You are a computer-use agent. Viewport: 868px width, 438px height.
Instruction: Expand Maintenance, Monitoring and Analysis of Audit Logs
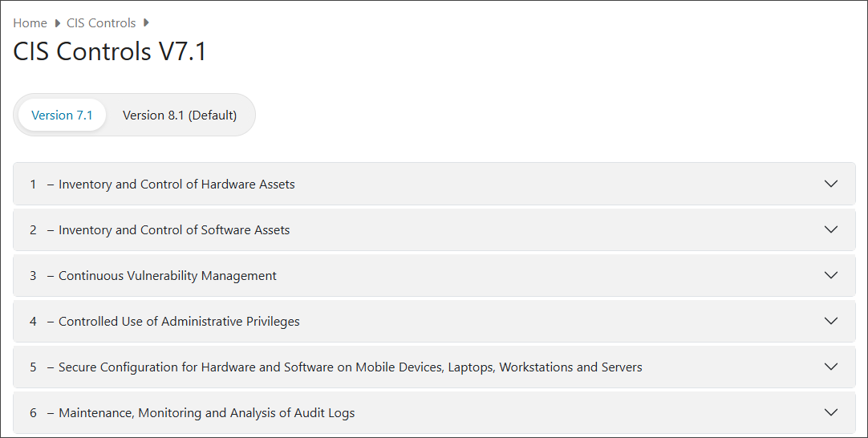pyautogui.click(x=434, y=412)
